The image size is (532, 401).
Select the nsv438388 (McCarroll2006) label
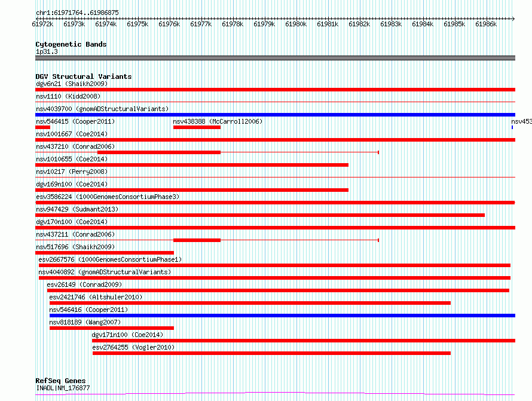[x=218, y=121]
